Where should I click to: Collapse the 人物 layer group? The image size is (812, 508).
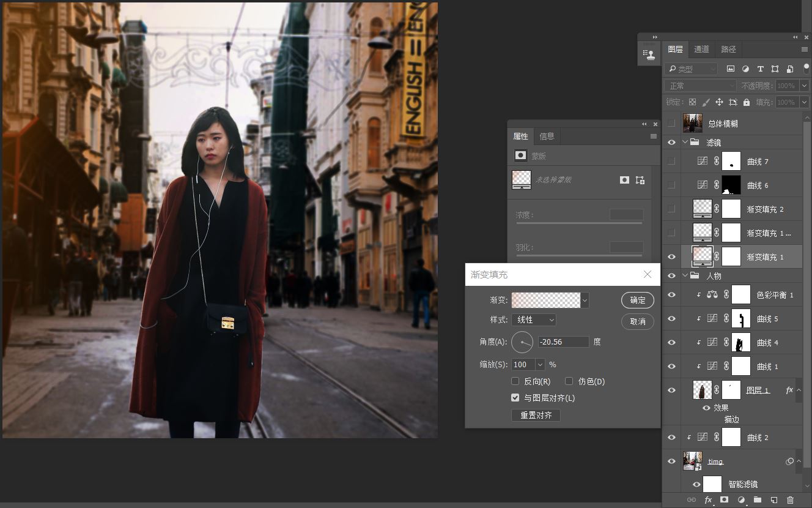pyautogui.click(x=685, y=276)
